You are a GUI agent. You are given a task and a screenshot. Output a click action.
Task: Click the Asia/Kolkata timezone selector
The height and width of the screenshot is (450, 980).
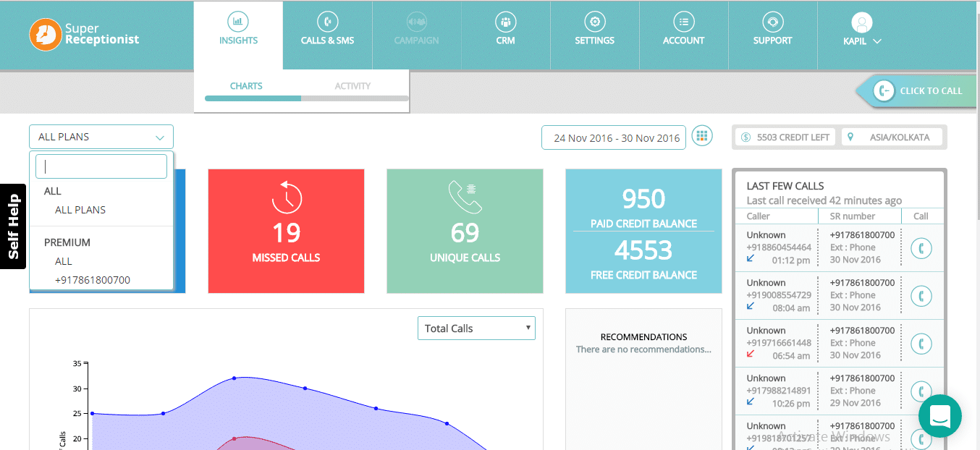pos(892,137)
